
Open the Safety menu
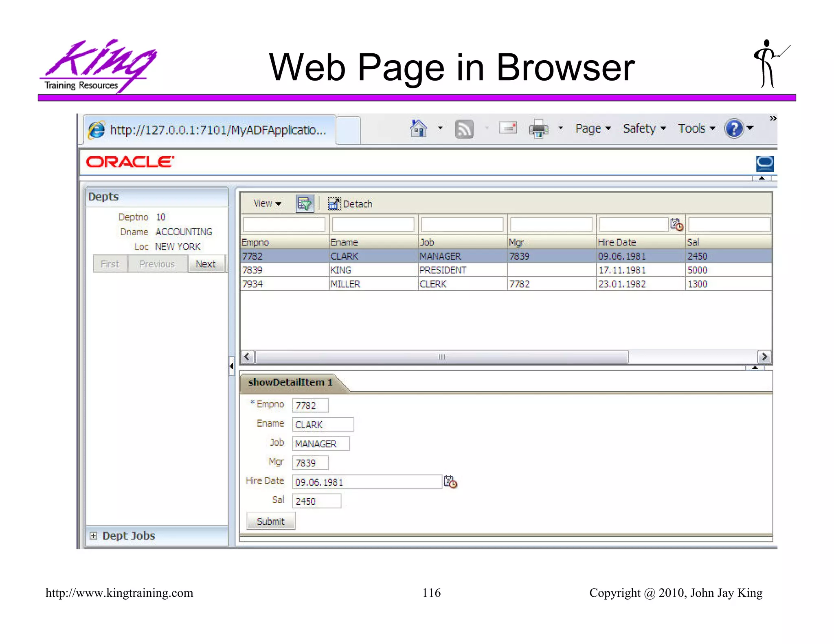coord(644,128)
